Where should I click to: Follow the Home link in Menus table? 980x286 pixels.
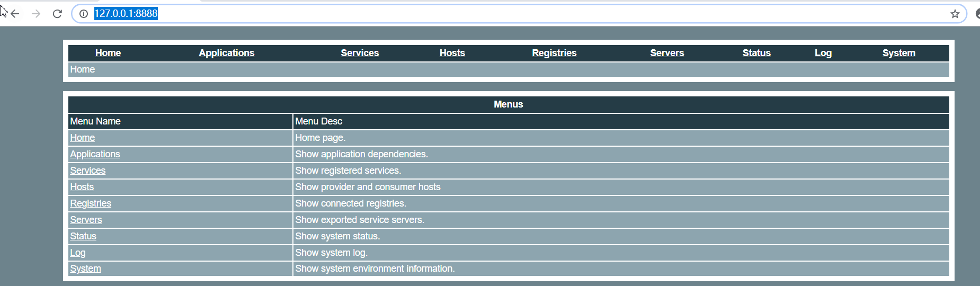point(83,138)
